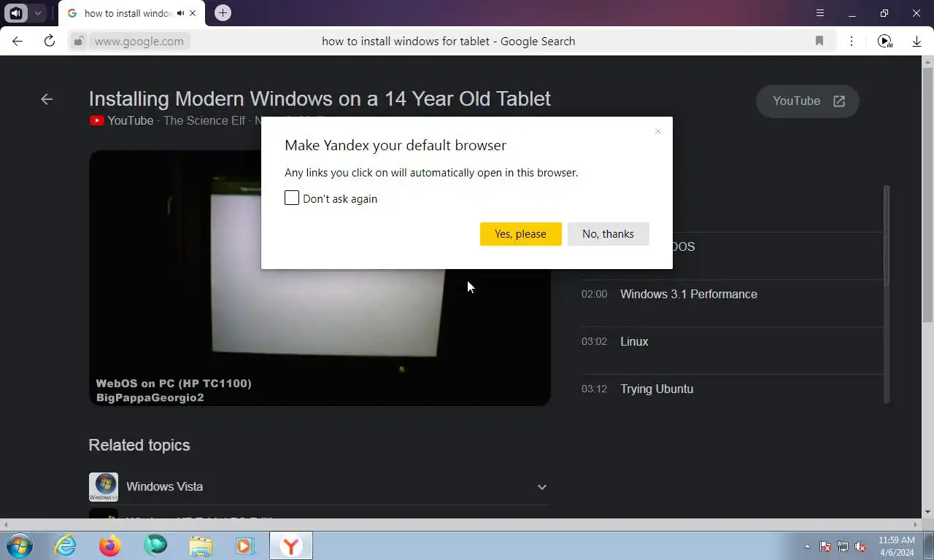Open video on YouTube via the YouTube button
This screenshot has height=560, width=934.
(x=808, y=101)
